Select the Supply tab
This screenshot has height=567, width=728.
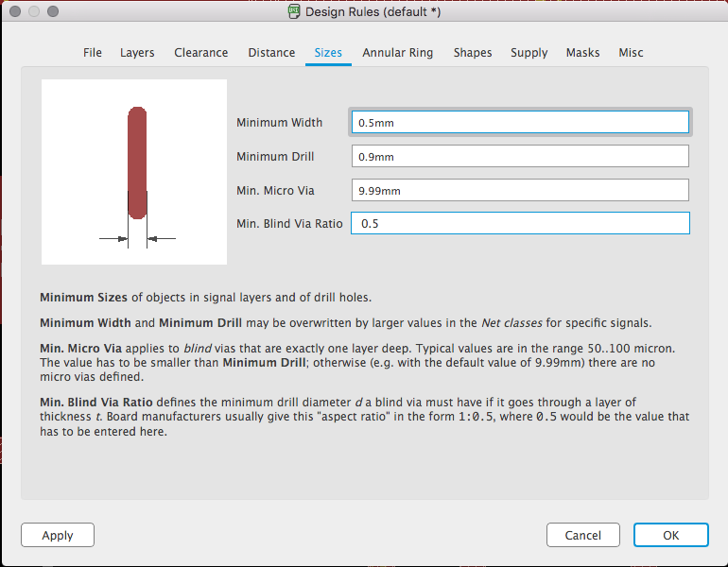[x=529, y=52]
